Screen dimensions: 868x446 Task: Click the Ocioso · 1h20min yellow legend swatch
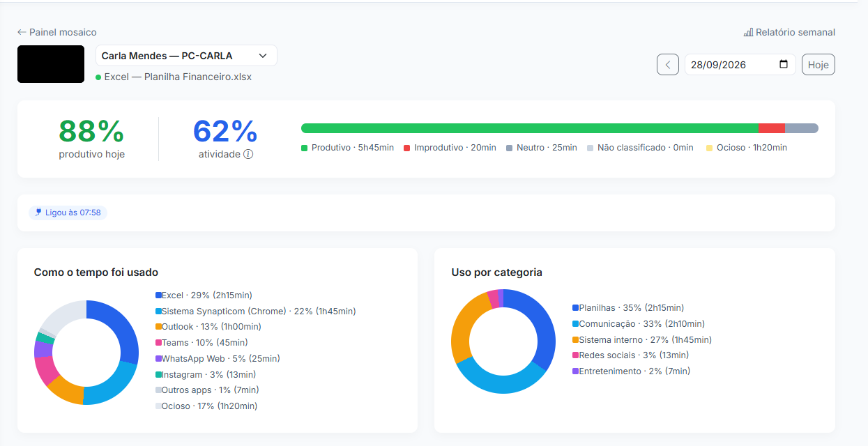[x=709, y=148]
